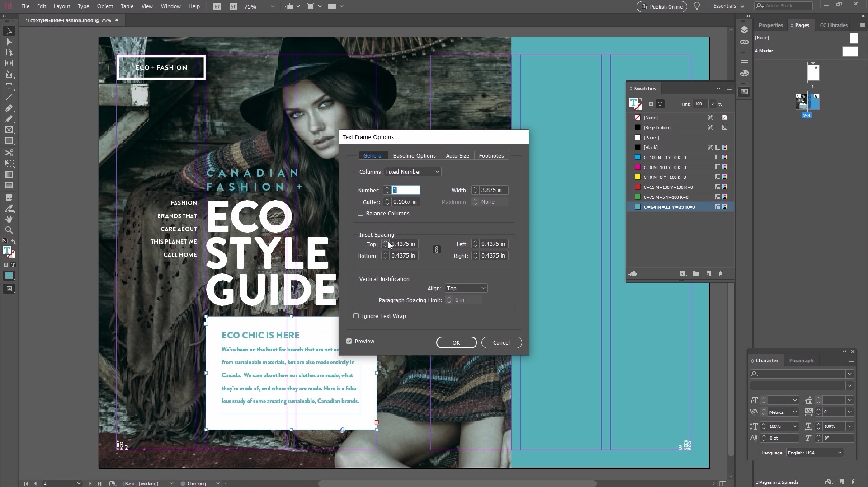Click inside the Gutter value field
868x487 pixels.
click(x=405, y=201)
